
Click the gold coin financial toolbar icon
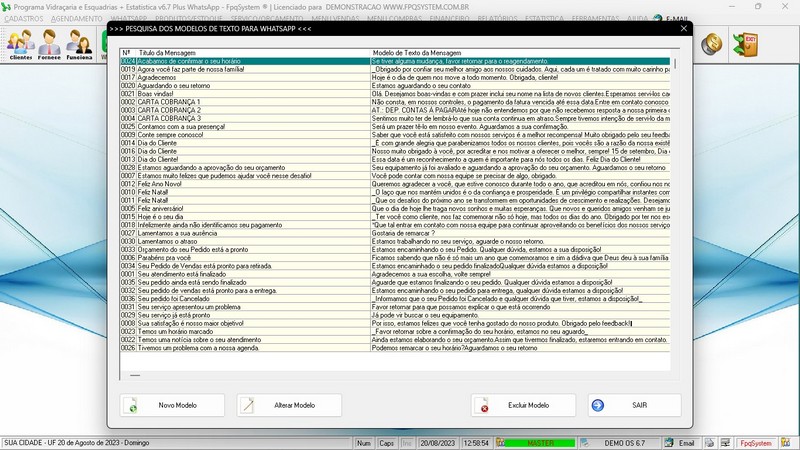(x=711, y=45)
